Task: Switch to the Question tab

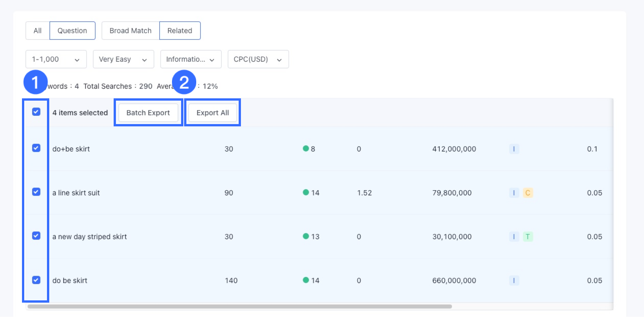Action: point(72,31)
